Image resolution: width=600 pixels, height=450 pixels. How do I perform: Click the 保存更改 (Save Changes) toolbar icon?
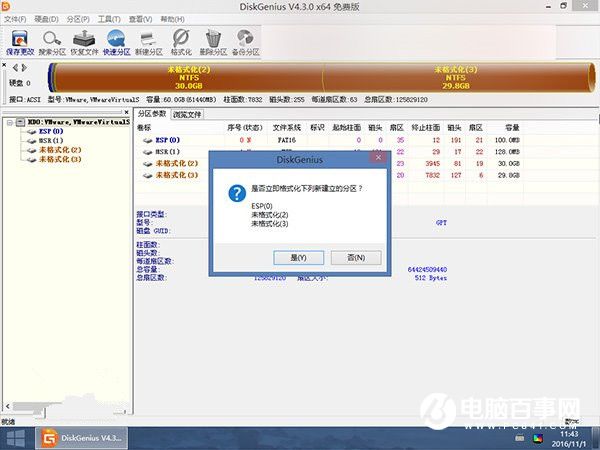[20, 42]
